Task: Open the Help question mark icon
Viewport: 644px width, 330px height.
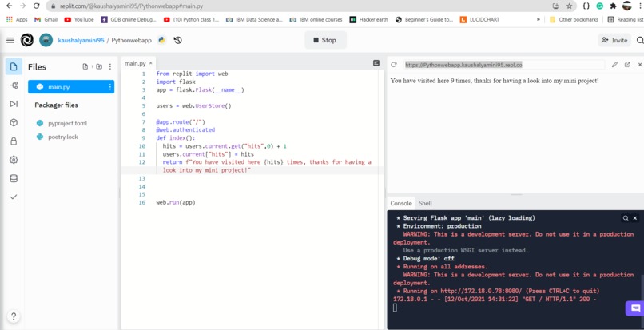Action: 14,316
